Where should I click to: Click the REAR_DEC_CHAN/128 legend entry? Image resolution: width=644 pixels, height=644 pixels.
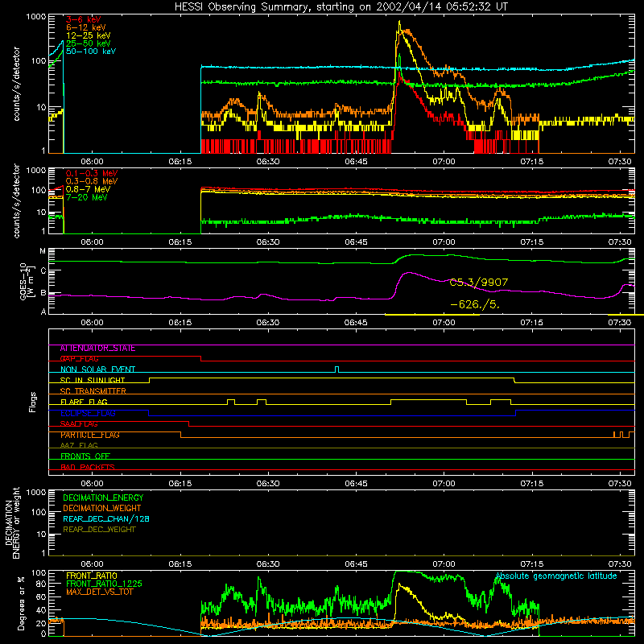point(106,518)
